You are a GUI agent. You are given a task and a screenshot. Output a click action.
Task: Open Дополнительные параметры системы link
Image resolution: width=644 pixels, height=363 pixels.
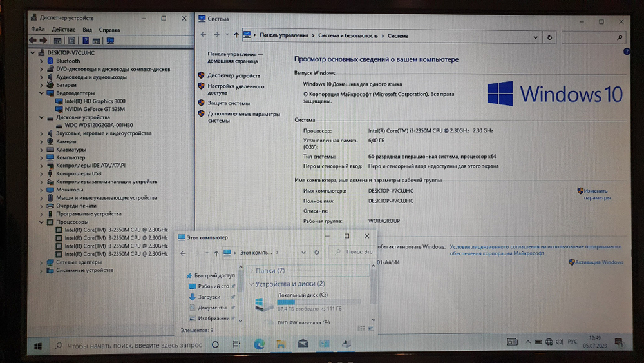point(243,117)
